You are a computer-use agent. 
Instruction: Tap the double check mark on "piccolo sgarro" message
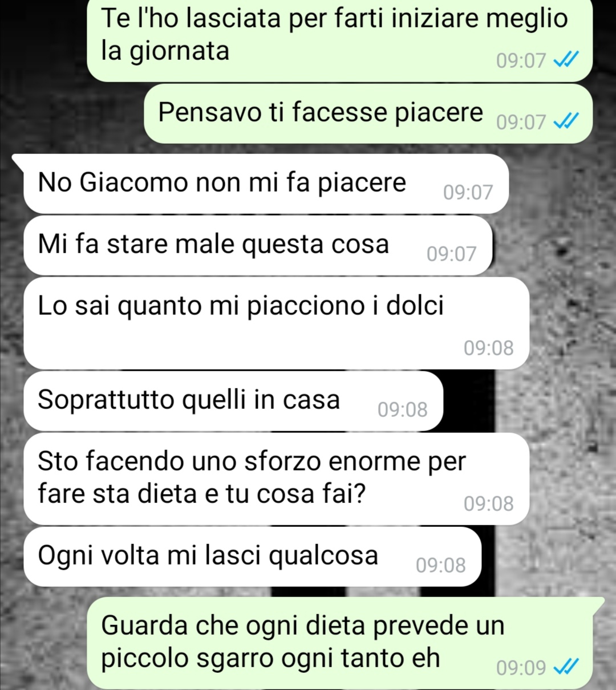[566, 666]
